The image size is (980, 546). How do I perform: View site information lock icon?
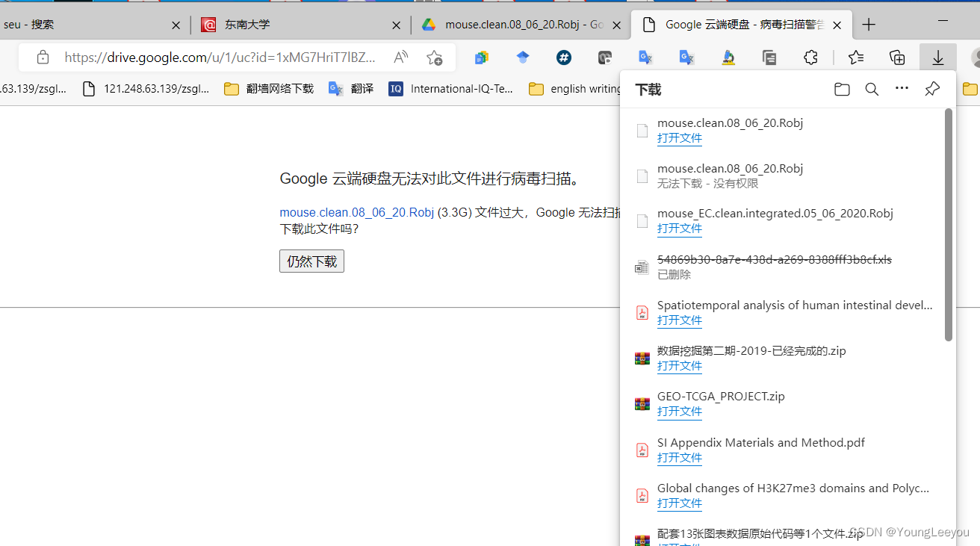(x=43, y=58)
